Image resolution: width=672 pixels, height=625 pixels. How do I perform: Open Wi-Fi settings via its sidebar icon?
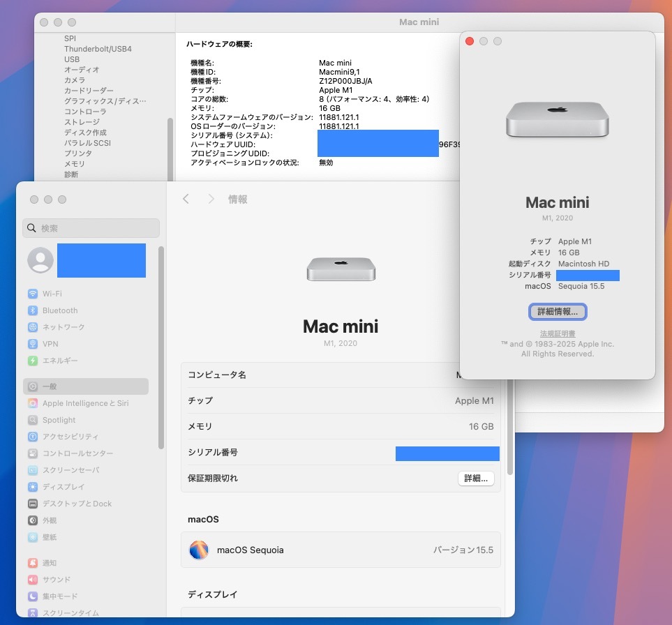coord(33,294)
